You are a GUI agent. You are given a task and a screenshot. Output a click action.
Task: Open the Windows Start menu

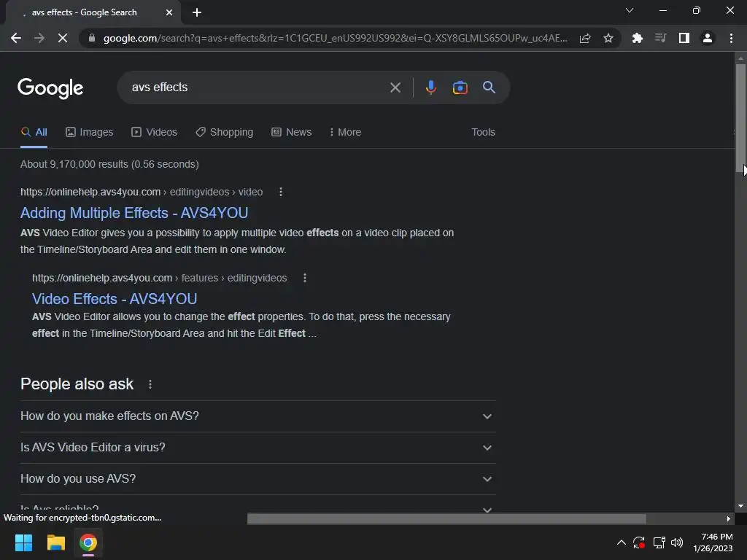(x=23, y=542)
